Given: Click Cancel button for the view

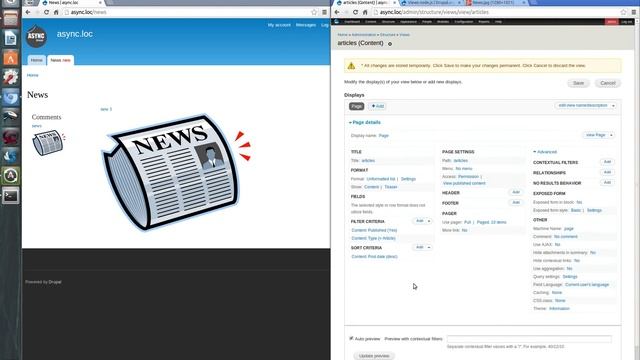Looking at the screenshot, I should 608,83.
